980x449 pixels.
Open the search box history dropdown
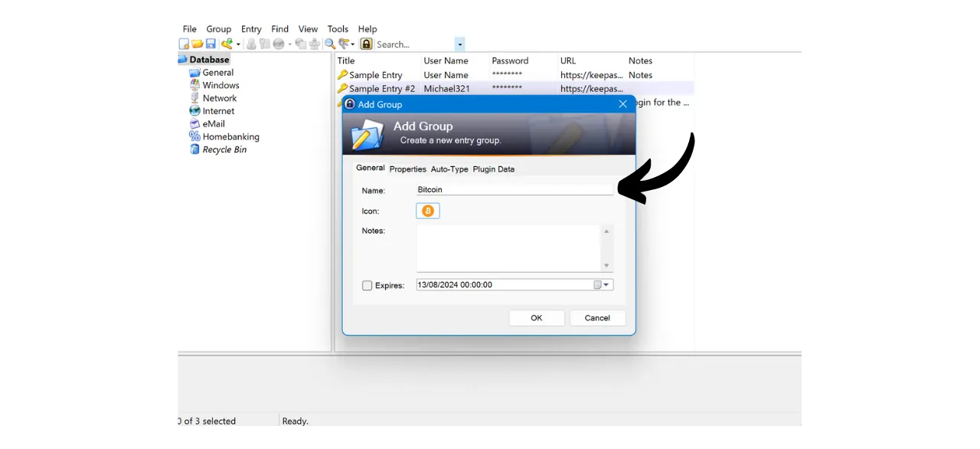click(x=459, y=44)
